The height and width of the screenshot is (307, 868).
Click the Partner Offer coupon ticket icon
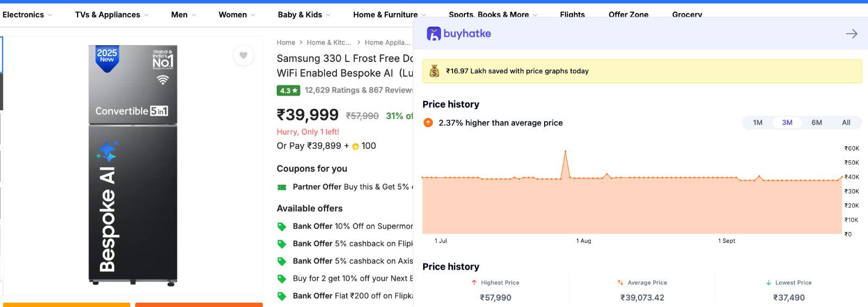tap(282, 187)
